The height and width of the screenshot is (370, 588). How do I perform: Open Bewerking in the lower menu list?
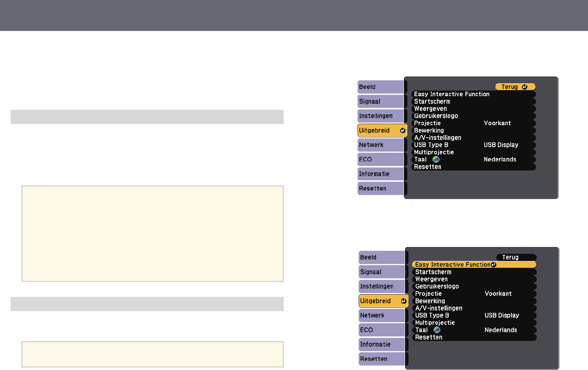(x=474, y=301)
